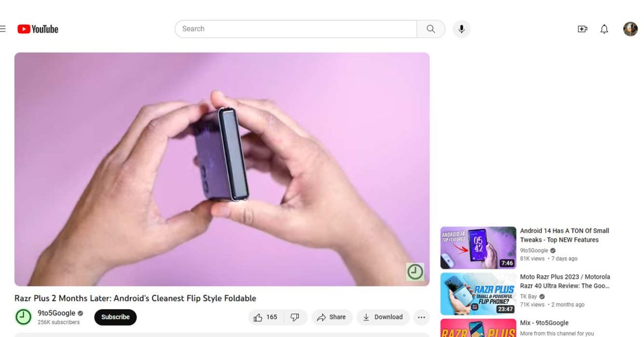Open Moto Razr Plus 2023 review title
This screenshot has height=337, width=644.
[565, 281]
